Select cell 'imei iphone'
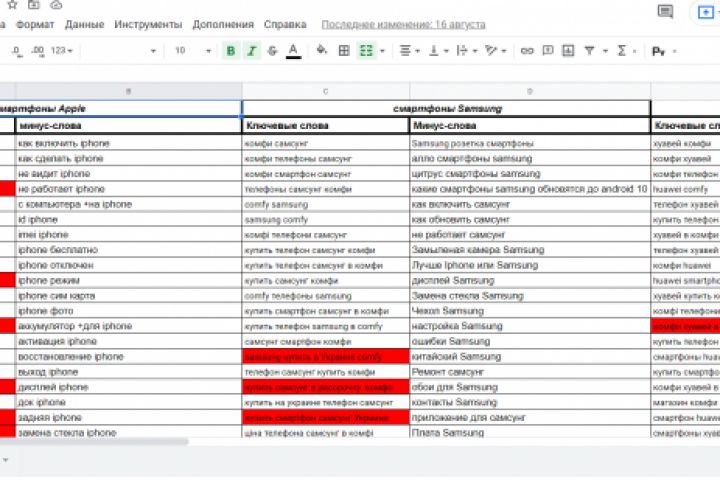 pyautogui.click(x=129, y=234)
